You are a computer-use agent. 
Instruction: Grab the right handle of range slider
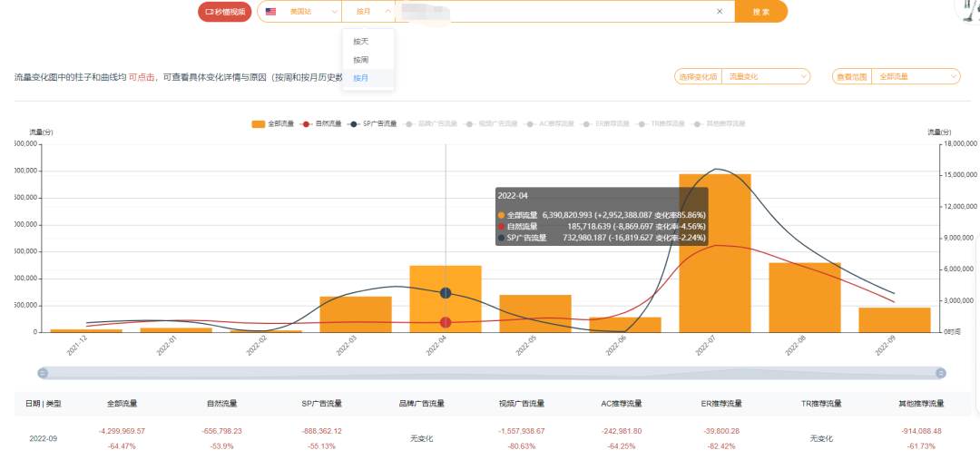(941, 373)
